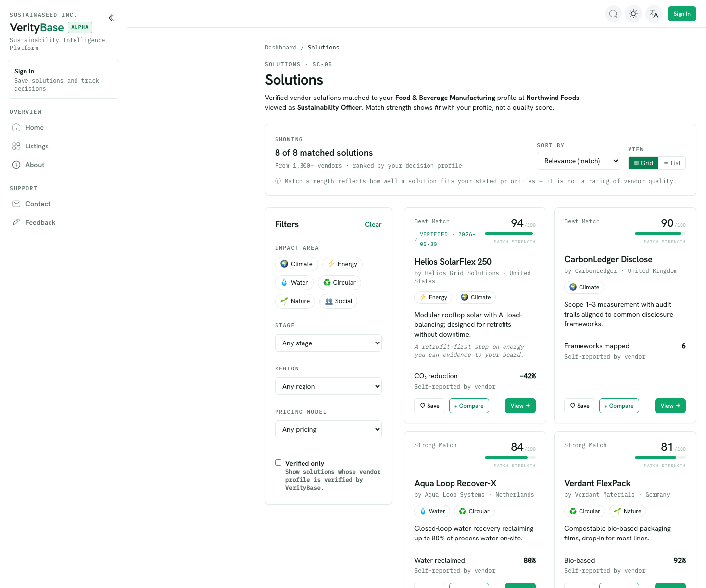Image resolution: width=706 pixels, height=588 pixels.
Task: Toggle the Climate impact area filter
Action: (x=297, y=264)
